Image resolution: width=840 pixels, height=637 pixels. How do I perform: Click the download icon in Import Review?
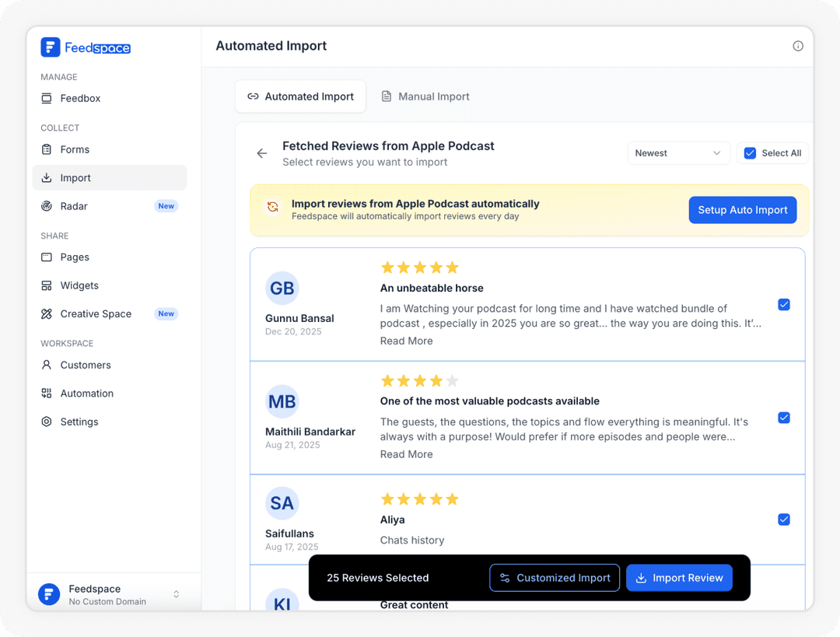641,578
